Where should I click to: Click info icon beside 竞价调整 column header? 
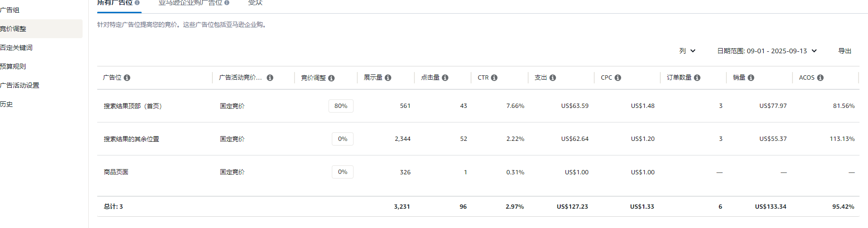tap(331, 78)
